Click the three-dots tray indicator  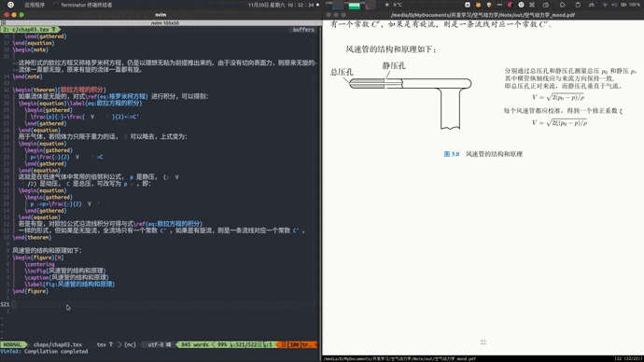pyautogui.click(x=499, y=5)
